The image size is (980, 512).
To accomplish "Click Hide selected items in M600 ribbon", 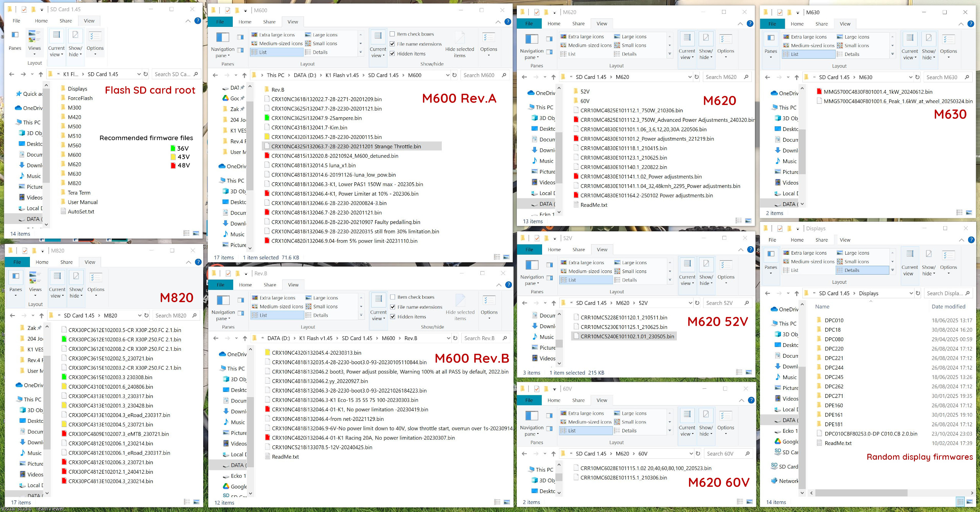I will pos(459,44).
